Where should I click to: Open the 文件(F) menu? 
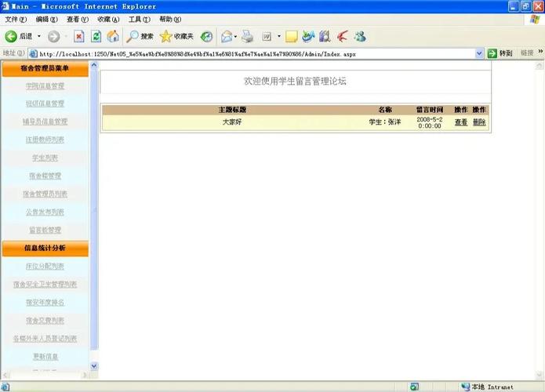coord(16,20)
